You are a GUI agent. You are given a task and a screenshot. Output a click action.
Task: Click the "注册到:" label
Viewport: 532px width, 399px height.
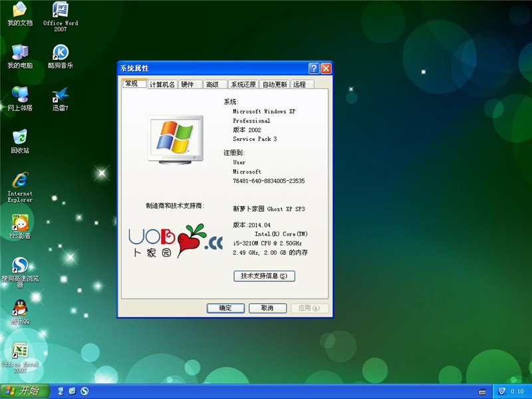234,153
